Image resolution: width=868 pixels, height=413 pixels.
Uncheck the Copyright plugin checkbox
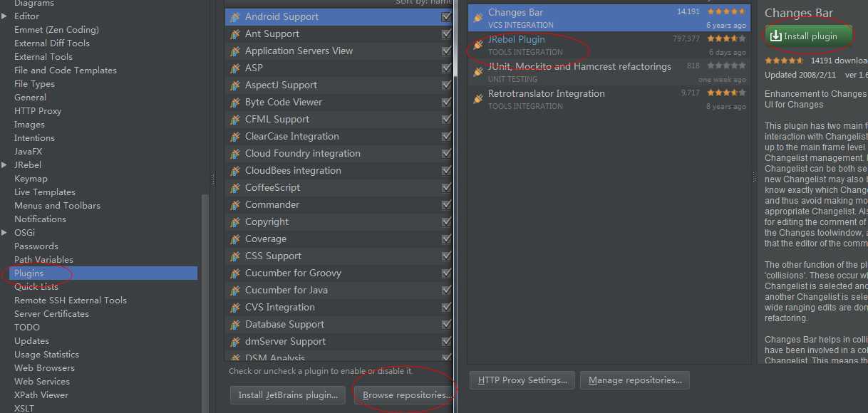click(x=446, y=221)
